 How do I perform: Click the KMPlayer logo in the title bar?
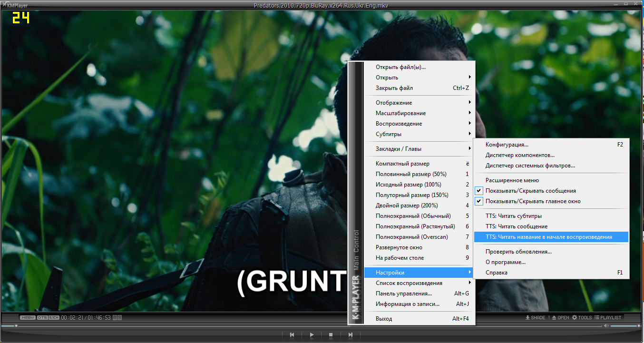point(15,5)
